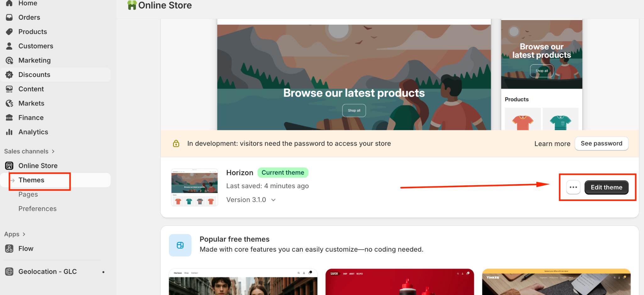The width and height of the screenshot is (644, 295).
Task: Go to Products in sidebar
Action: click(x=55, y=32)
